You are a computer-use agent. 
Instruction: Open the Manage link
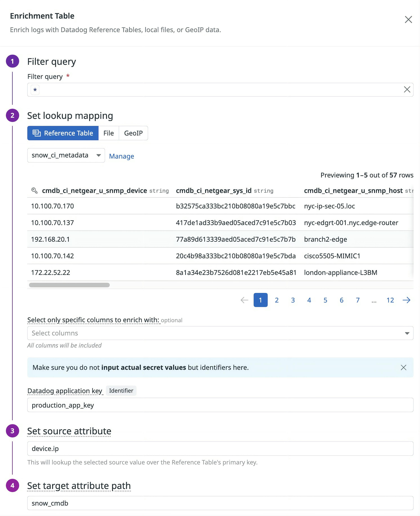pos(121,156)
